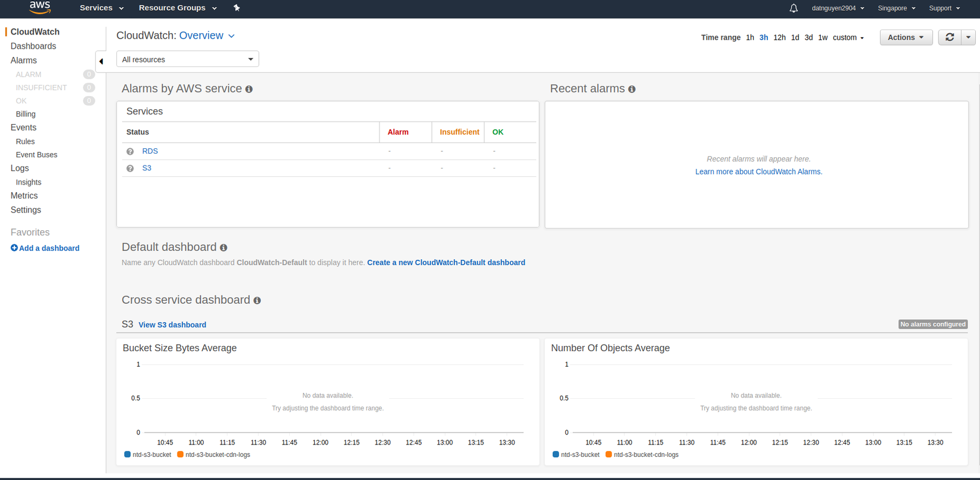Click the Alarm column header
The height and width of the screenshot is (480, 980).
(398, 132)
